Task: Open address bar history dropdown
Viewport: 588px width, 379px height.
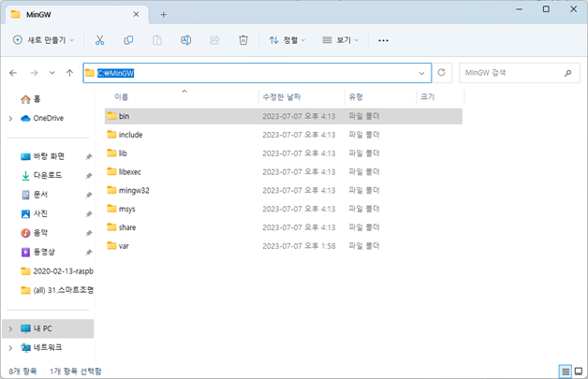Action: pyautogui.click(x=422, y=73)
